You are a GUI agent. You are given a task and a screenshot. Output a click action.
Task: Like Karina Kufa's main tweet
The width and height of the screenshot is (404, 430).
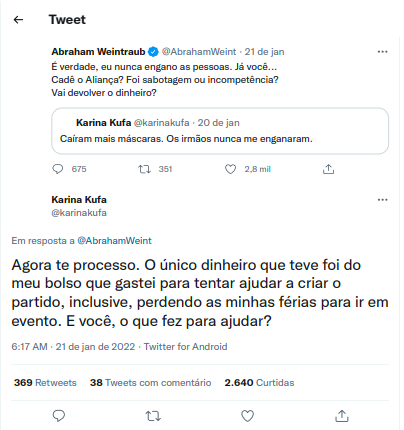[247, 416]
